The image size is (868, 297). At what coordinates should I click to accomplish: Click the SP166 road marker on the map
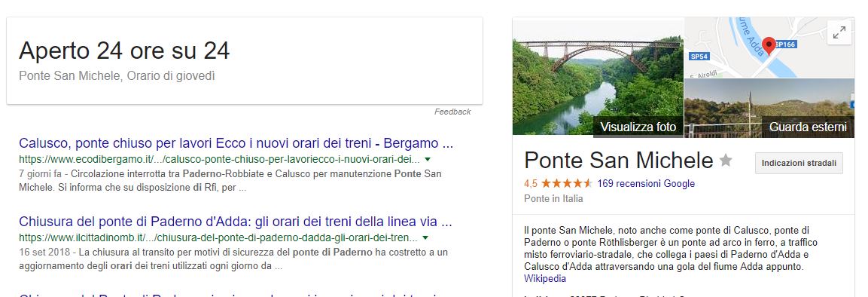[x=785, y=44]
